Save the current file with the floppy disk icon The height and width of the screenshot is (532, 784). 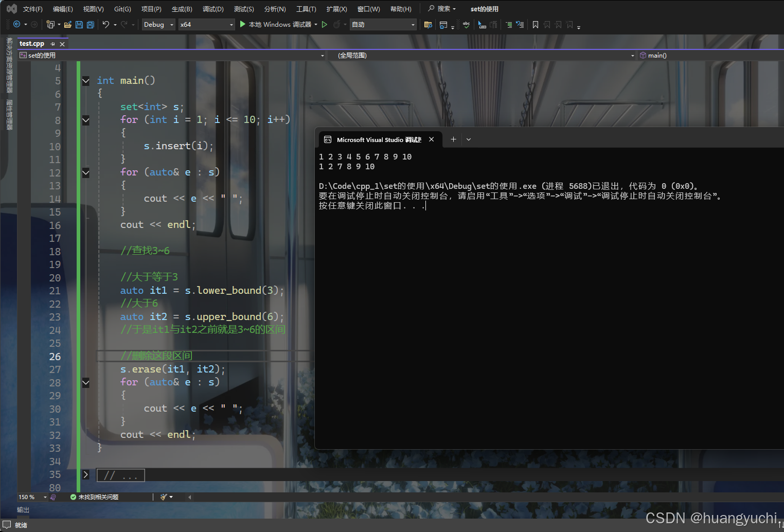79,24
